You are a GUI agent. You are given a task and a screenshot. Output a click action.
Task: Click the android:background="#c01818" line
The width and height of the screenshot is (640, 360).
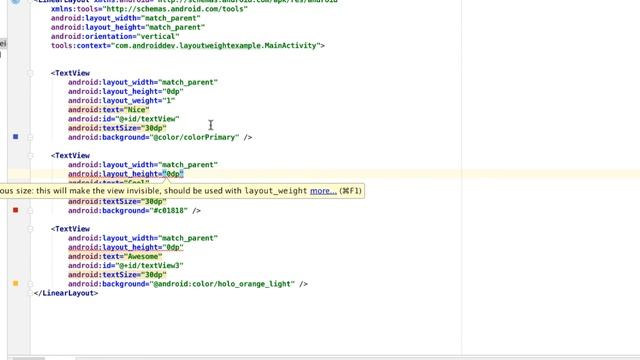134,211
